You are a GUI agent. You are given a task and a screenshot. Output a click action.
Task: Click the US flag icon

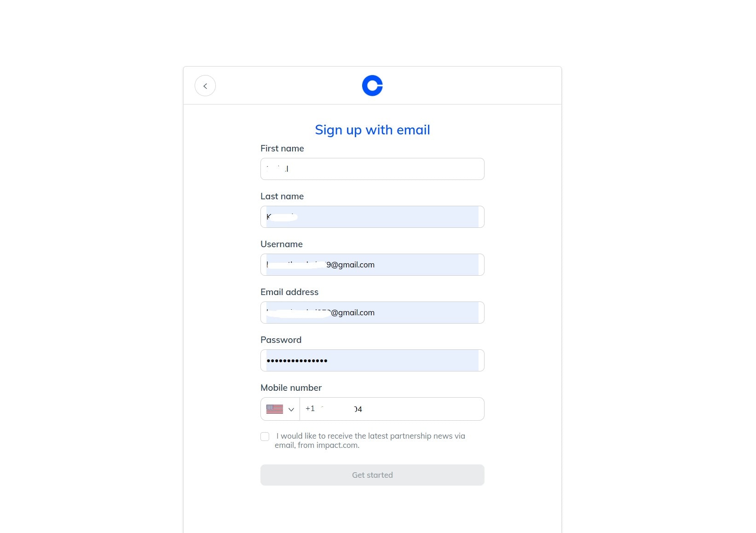(x=275, y=409)
